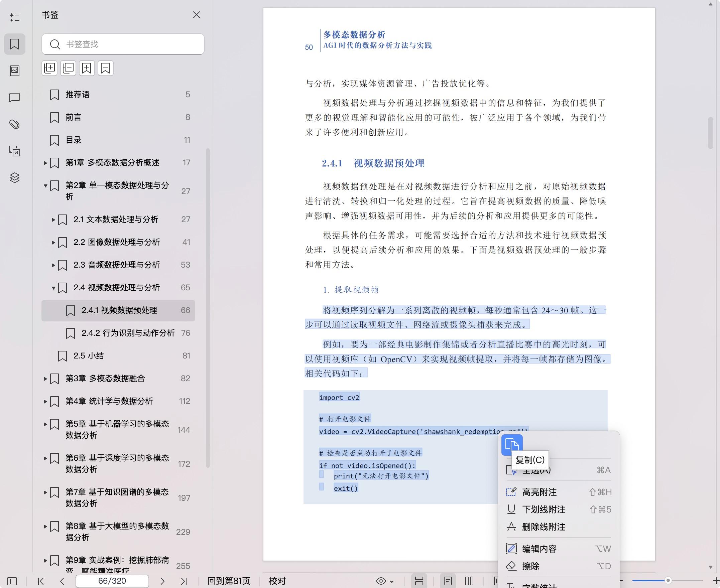Go to last page button
720x588 pixels.
pyautogui.click(x=184, y=582)
